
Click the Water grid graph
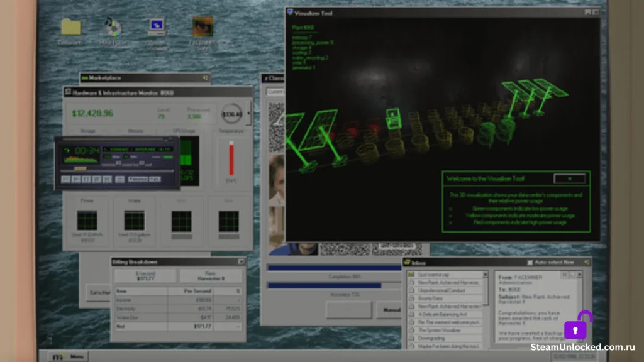click(135, 221)
